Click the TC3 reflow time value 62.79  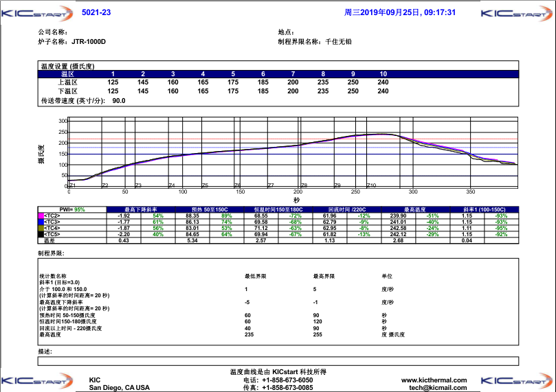tap(330, 222)
